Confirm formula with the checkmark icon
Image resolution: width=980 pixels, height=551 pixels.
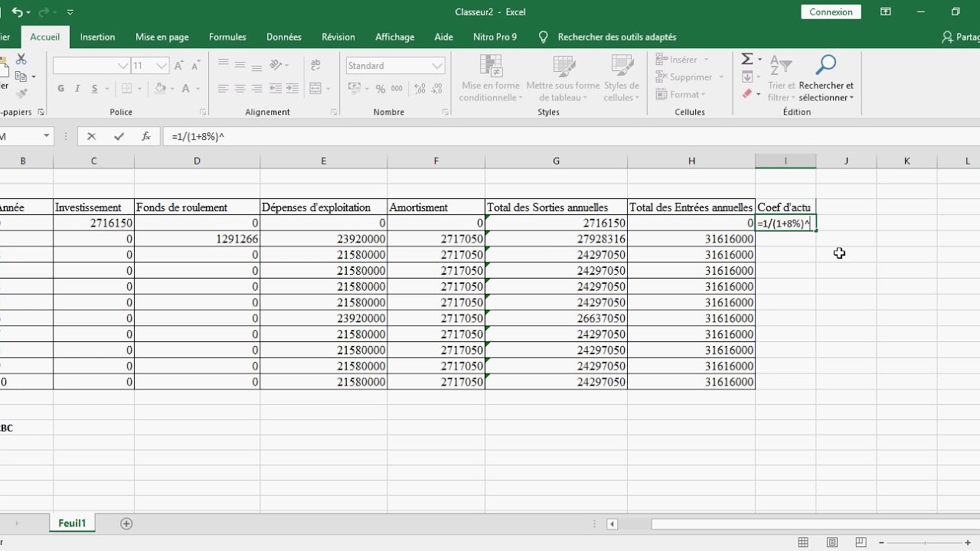pos(119,136)
